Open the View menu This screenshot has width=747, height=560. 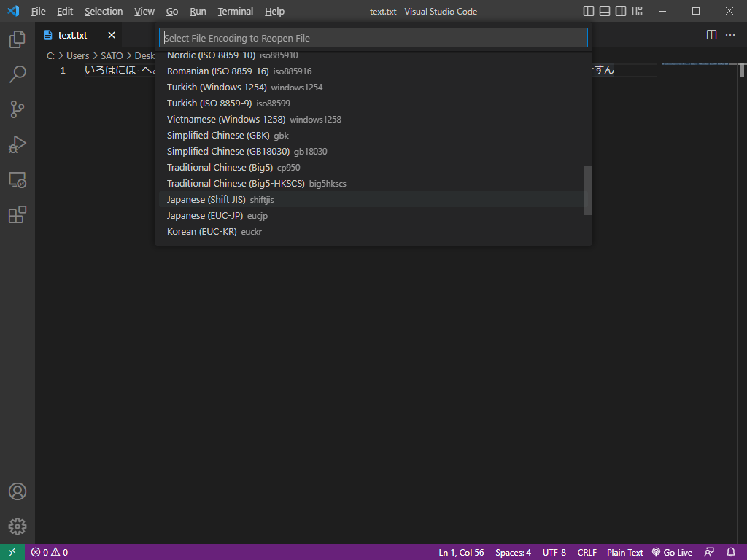(x=144, y=12)
